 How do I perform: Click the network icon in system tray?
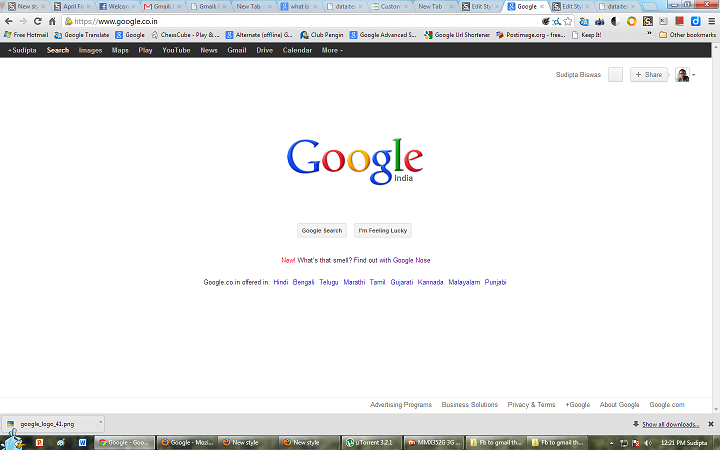click(x=624, y=443)
